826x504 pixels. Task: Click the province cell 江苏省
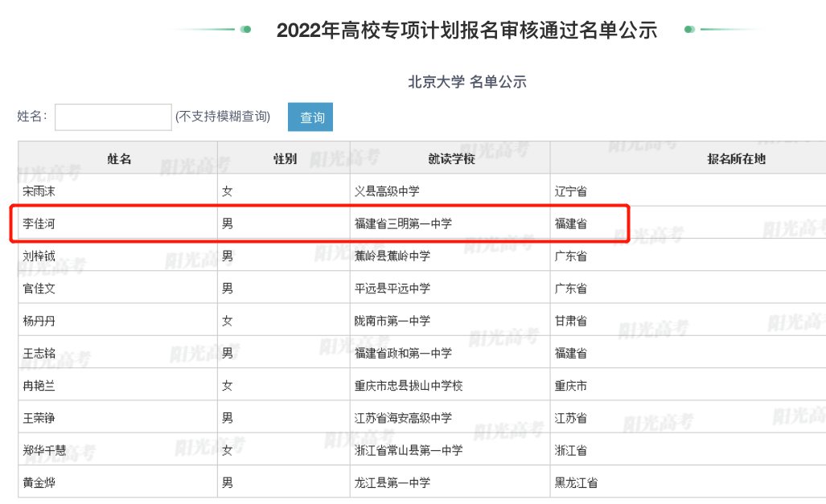pyautogui.click(x=570, y=418)
